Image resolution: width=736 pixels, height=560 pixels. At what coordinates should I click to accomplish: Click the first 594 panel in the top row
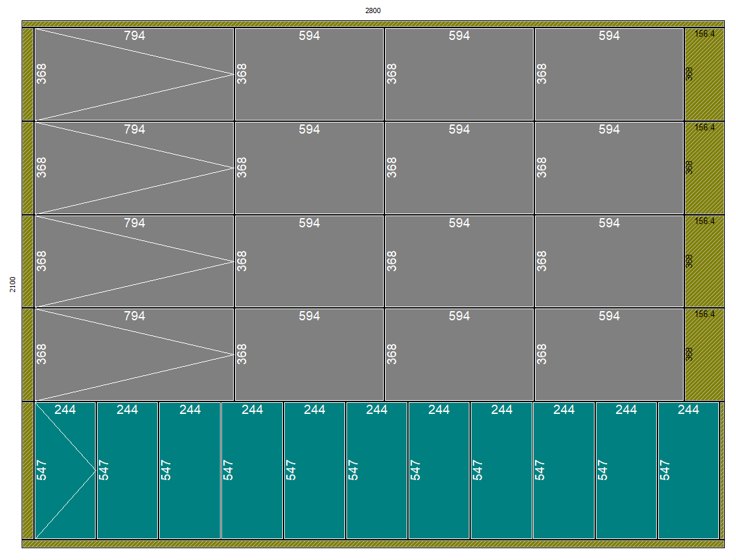309,75
